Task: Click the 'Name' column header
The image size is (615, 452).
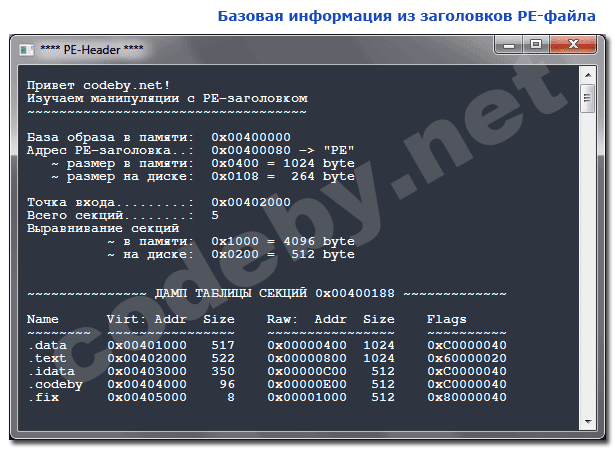Action: click(x=42, y=319)
